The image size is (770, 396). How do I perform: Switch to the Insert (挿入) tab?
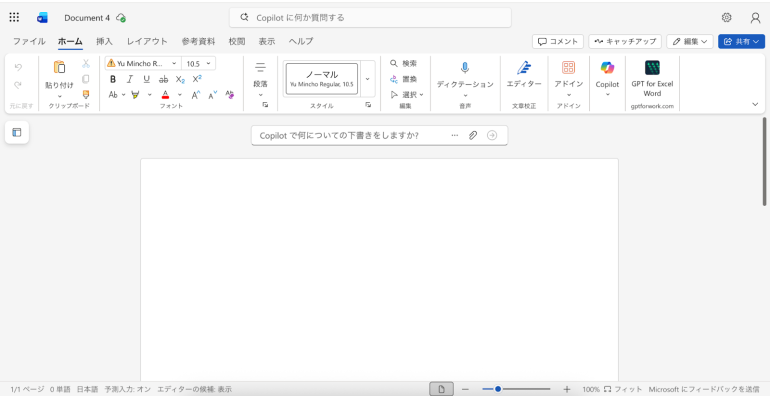click(104, 41)
